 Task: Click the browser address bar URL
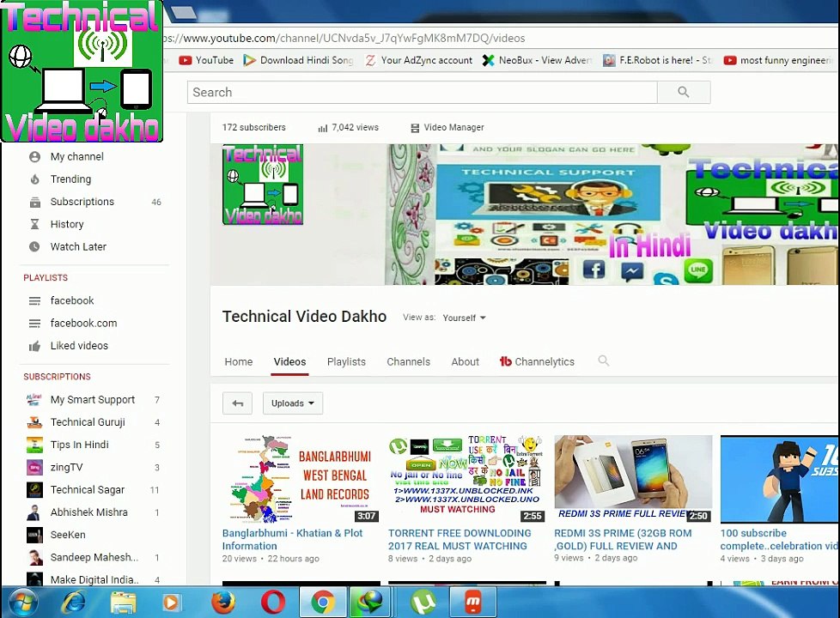click(344, 38)
